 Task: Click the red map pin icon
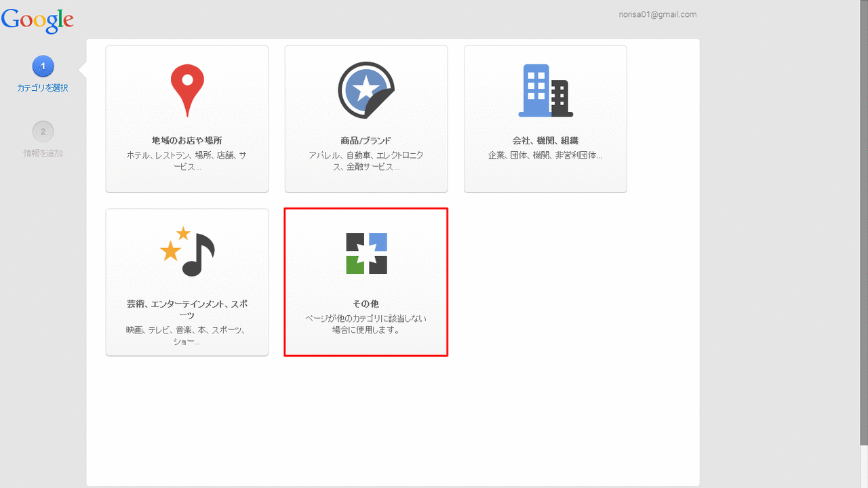pos(187,91)
